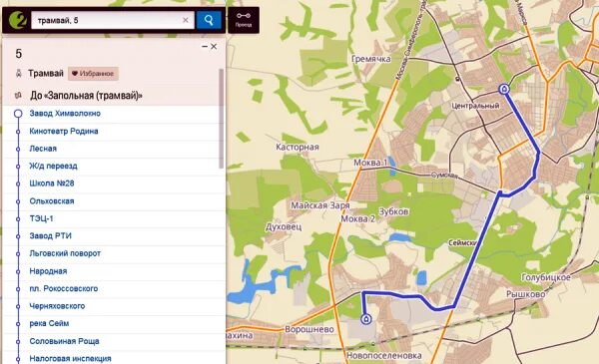
Task: Clear the search field with the X icon
Action: click(x=186, y=20)
